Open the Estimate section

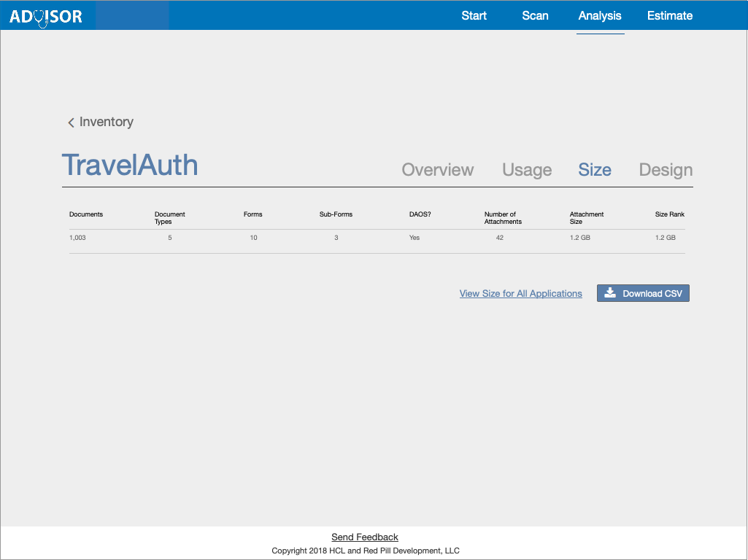click(669, 15)
